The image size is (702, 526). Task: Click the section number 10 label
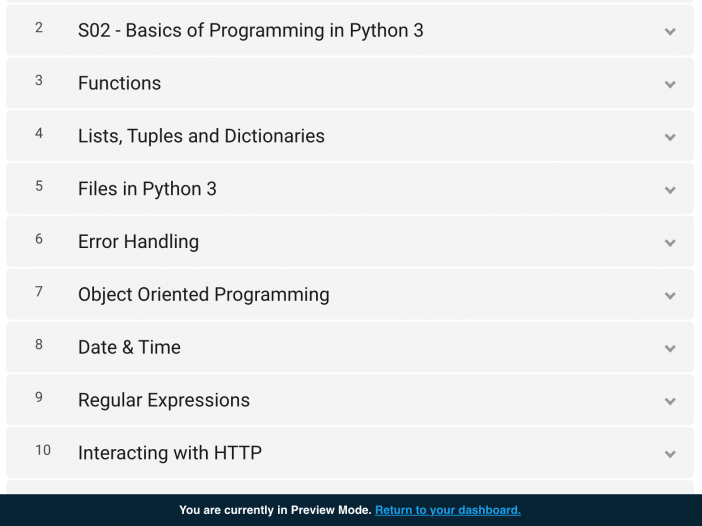[43, 450]
